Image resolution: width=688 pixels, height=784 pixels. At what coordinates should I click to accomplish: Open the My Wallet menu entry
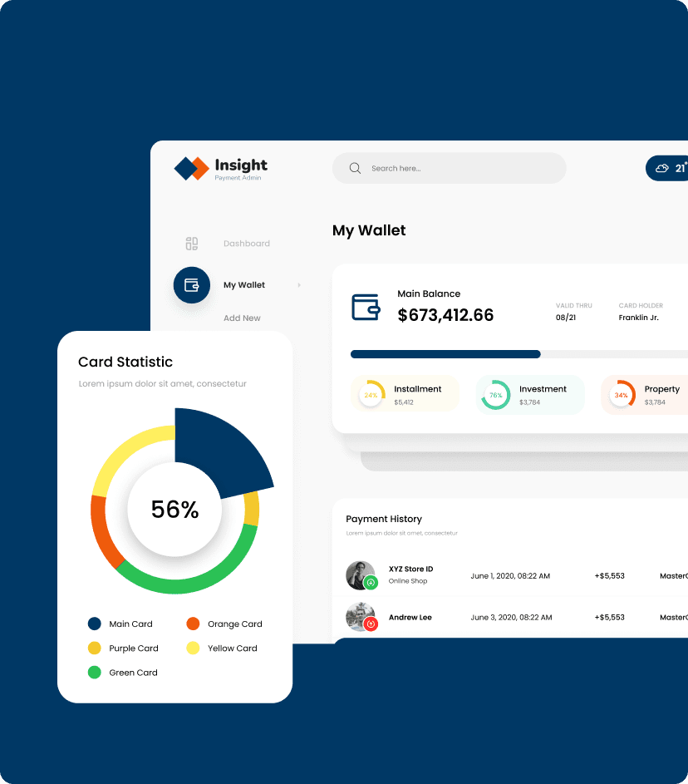click(x=243, y=285)
